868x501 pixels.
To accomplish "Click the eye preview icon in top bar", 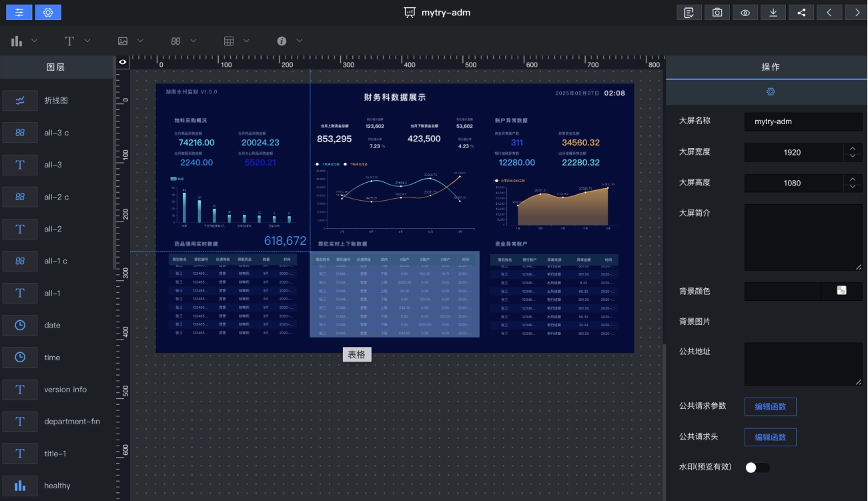I will click(x=745, y=12).
